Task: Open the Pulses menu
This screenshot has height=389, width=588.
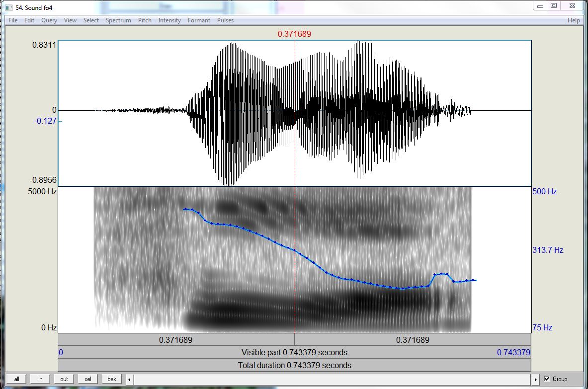Action: tap(225, 20)
